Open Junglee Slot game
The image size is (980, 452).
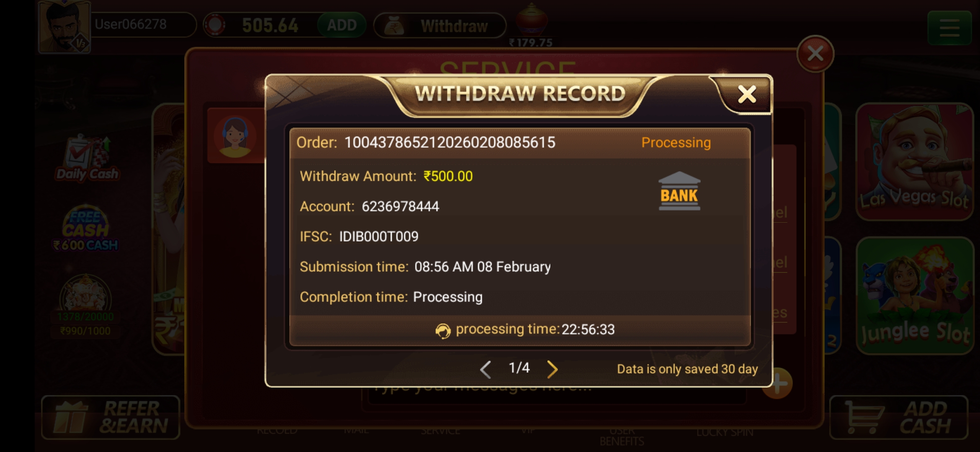915,295
